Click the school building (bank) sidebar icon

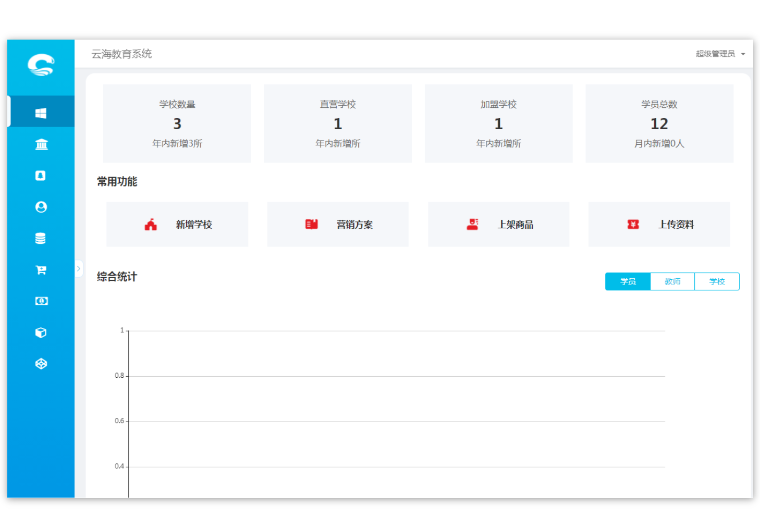41,144
